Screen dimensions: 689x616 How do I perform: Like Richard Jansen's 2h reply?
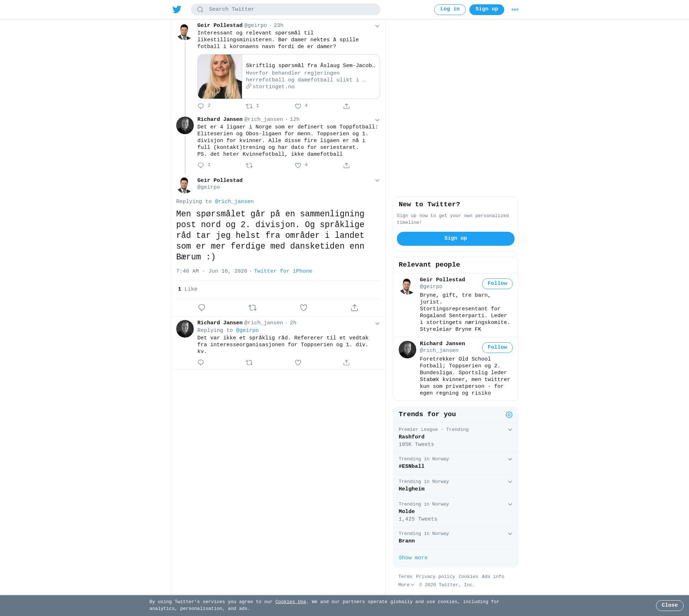click(298, 362)
